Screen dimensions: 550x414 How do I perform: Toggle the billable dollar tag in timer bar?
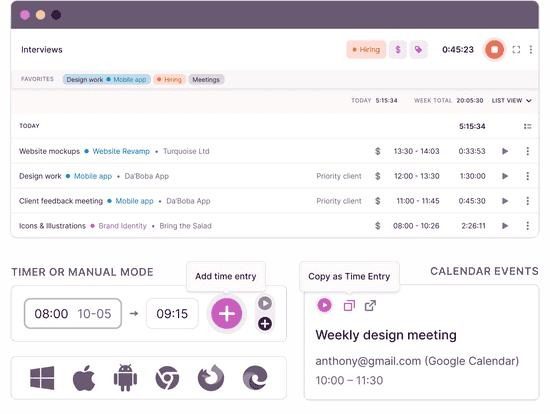[x=397, y=49]
